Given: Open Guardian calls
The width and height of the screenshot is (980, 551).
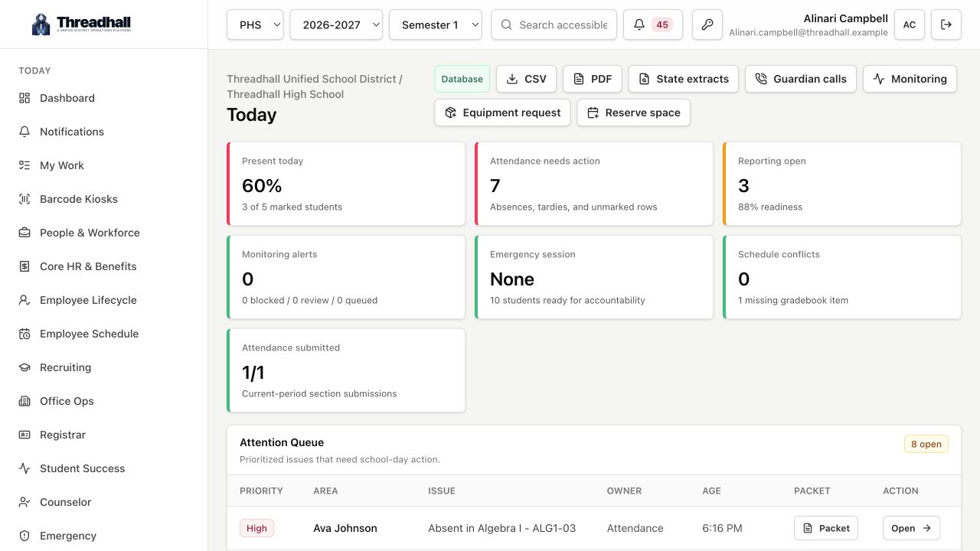Looking at the screenshot, I should [x=801, y=79].
